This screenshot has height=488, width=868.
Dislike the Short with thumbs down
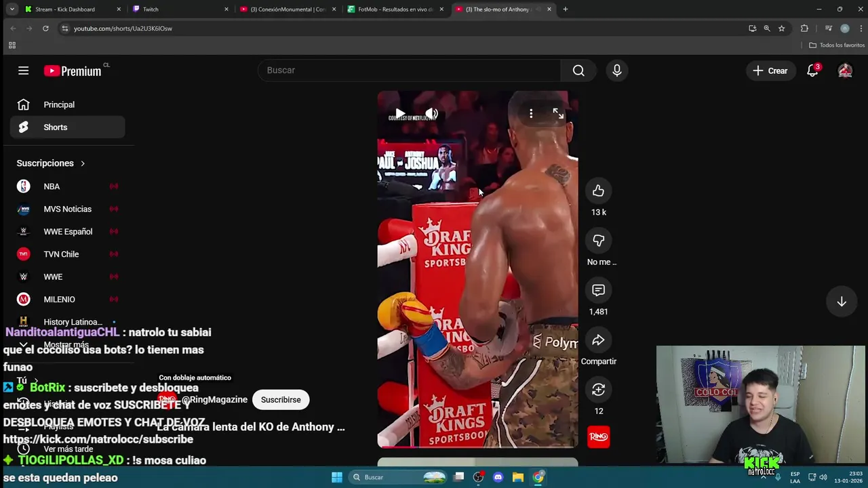(x=598, y=241)
